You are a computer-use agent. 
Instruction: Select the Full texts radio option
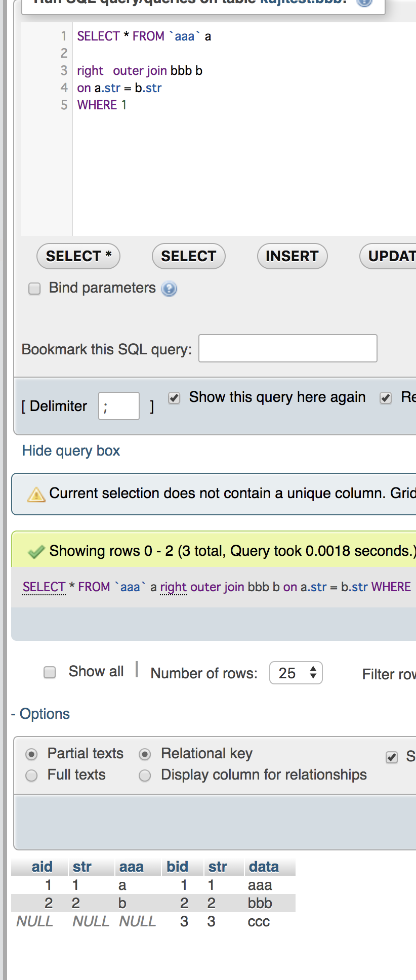click(x=31, y=775)
